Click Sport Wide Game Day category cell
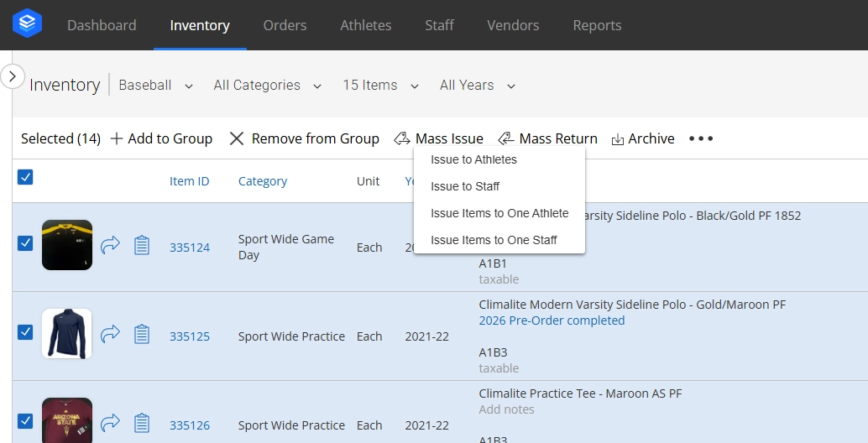Image resolution: width=868 pixels, height=443 pixels. (x=286, y=248)
